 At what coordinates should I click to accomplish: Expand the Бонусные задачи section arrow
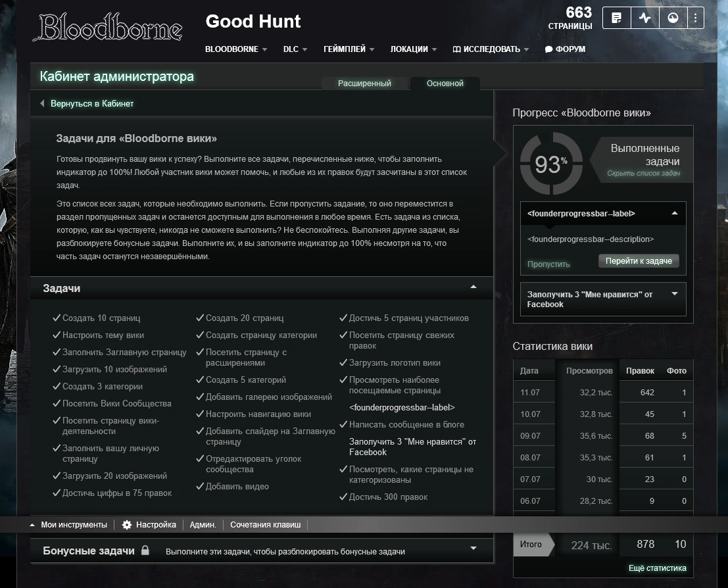click(x=473, y=549)
